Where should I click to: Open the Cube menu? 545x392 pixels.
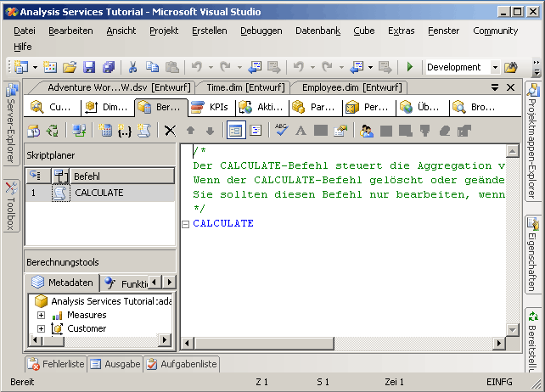pyautogui.click(x=363, y=31)
